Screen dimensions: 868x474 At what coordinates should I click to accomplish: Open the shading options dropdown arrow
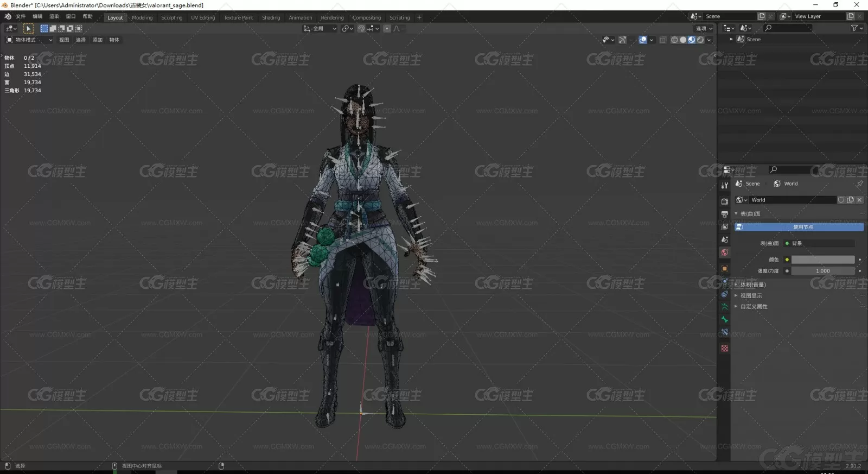point(709,40)
